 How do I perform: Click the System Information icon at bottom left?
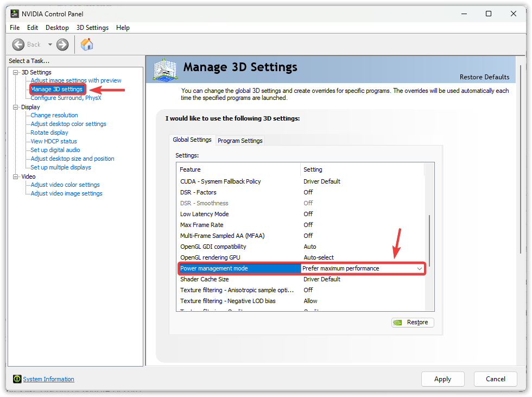pyautogui.click(x=17, y=379)
